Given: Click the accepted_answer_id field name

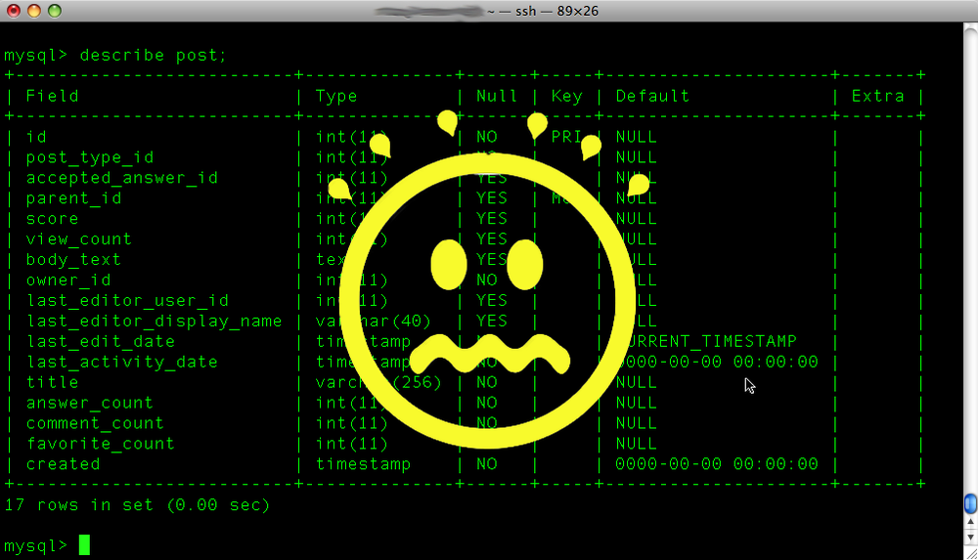Looking at the screenshot, I should [122, 178].
